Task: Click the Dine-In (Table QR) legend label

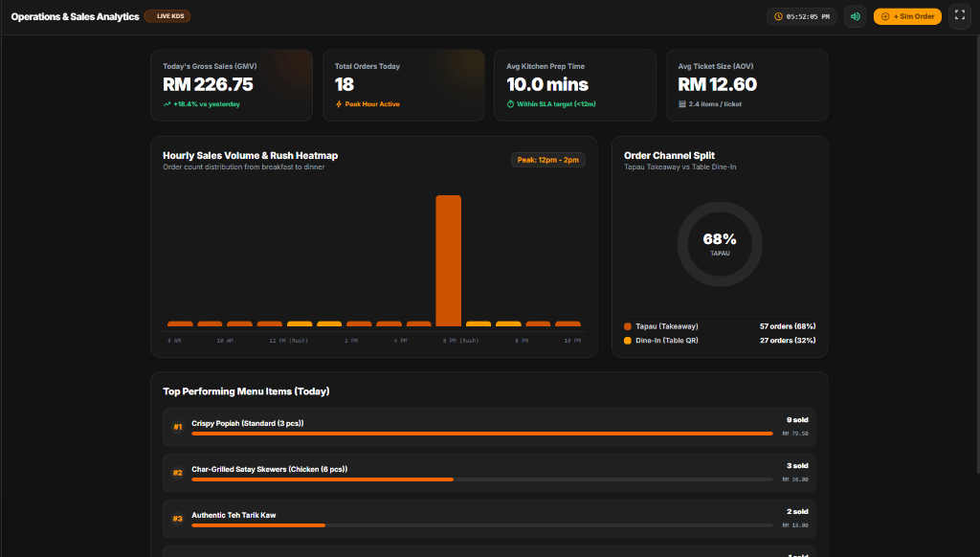Action: pos(667,341)
